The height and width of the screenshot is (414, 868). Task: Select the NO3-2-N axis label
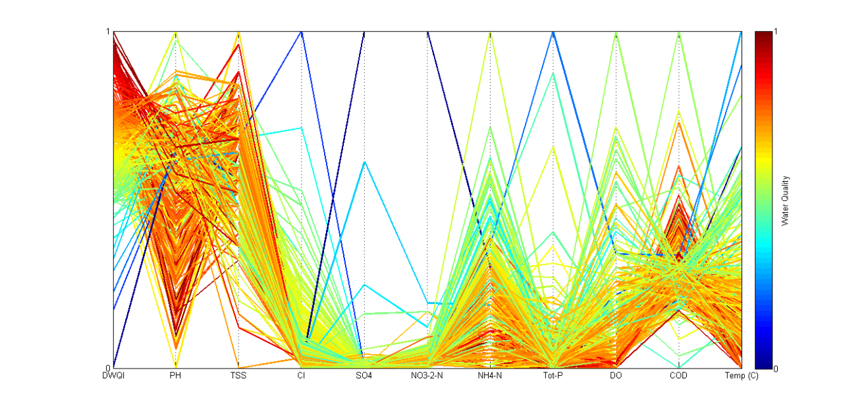[427, 376]
